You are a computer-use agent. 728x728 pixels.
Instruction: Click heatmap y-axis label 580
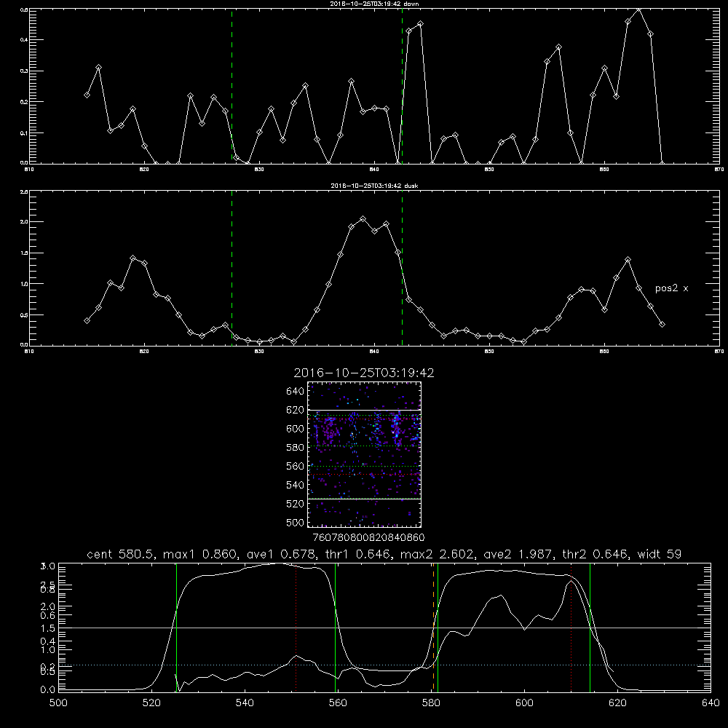(296, 448)
